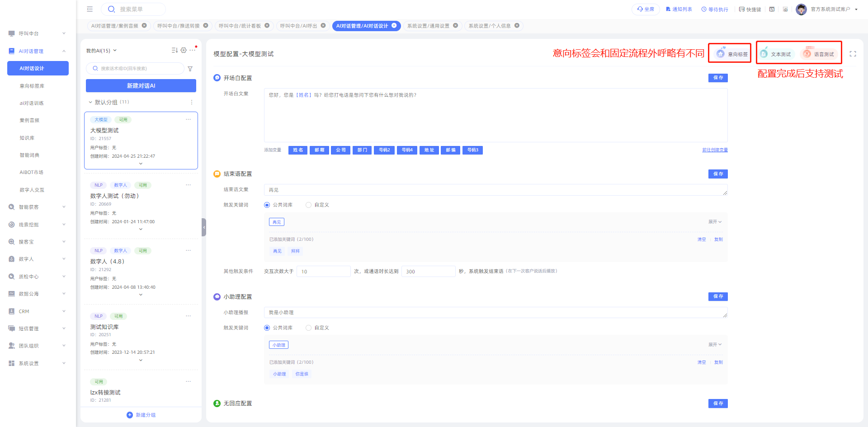
Task: Open the 数字人（4.8）card more menu
Action: (189, 250)
